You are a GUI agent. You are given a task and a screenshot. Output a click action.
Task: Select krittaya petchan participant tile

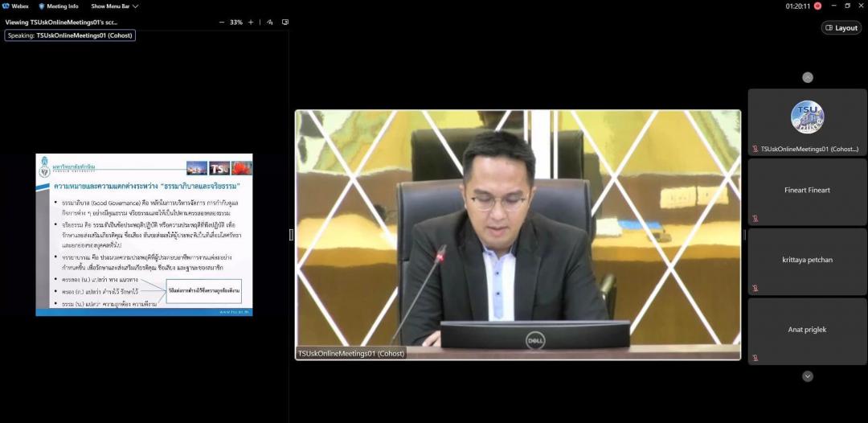[x=807, y=261]
